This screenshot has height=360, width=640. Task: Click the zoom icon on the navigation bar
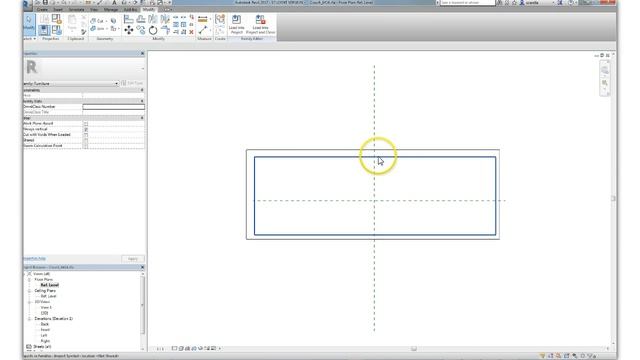tap(604, 83)
